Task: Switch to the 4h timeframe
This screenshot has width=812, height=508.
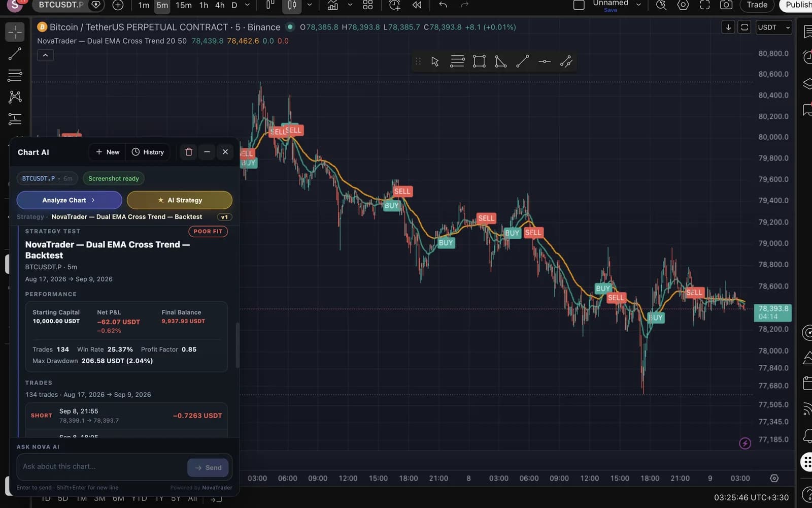Action: point(220,5)
